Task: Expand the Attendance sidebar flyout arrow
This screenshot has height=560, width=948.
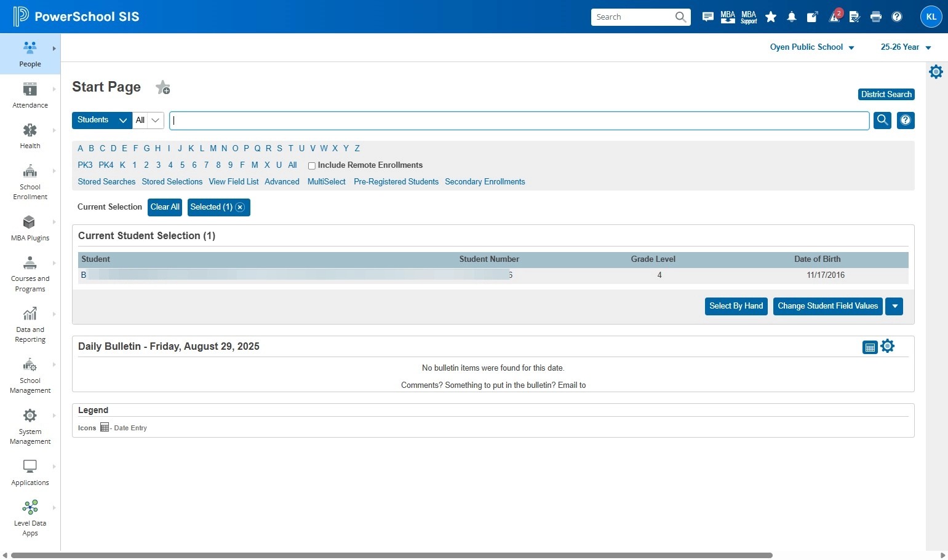Action: 54,89
